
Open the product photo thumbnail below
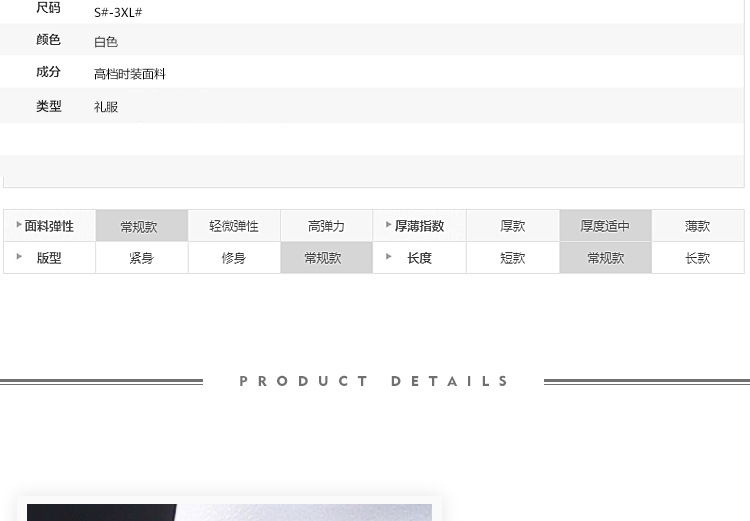[230, 512]
